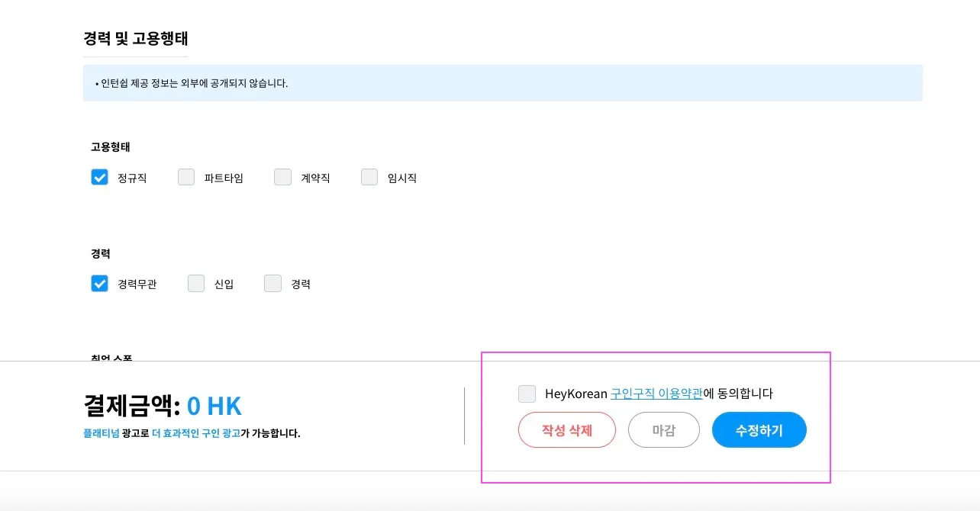Agree to HeyKorean terms checkbox
Viewport: 980px width, 511px height.
[x=527, y=394]
